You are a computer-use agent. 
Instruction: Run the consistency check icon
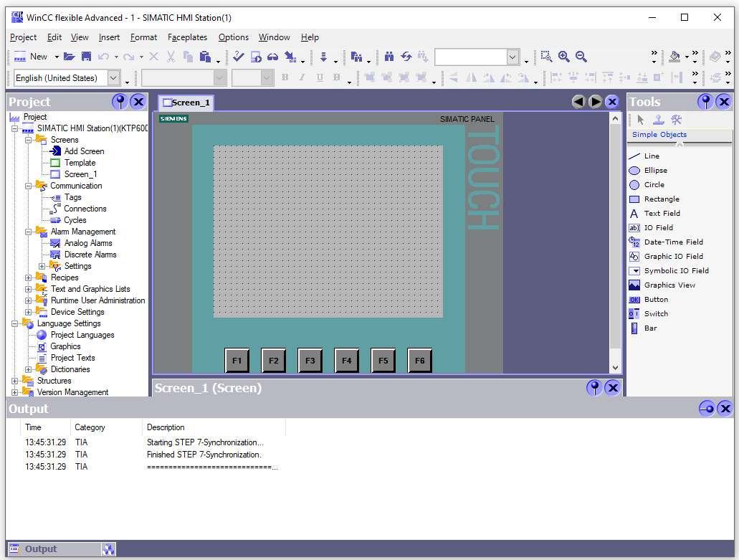coord(239,57)
